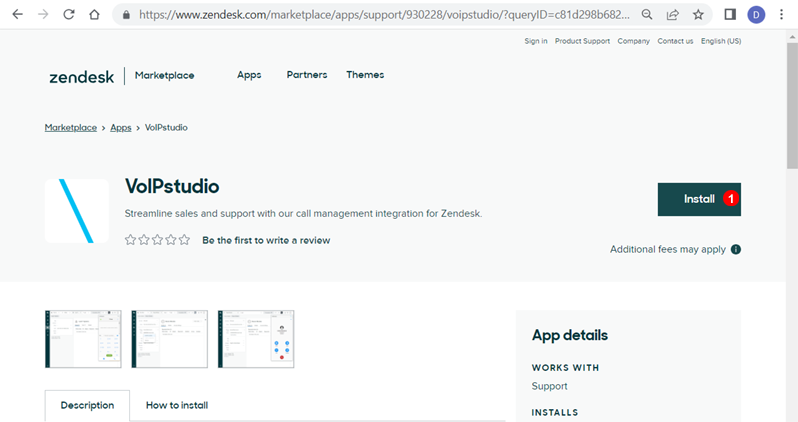The width and height of the screenshot is (798, 422).
Task: Click the share page icon
Action: 672,15
